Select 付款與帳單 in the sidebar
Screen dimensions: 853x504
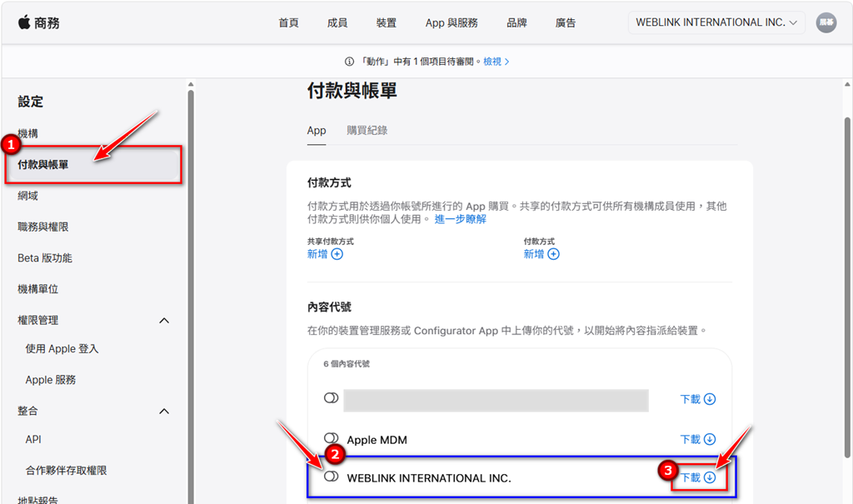click(43, 164)
